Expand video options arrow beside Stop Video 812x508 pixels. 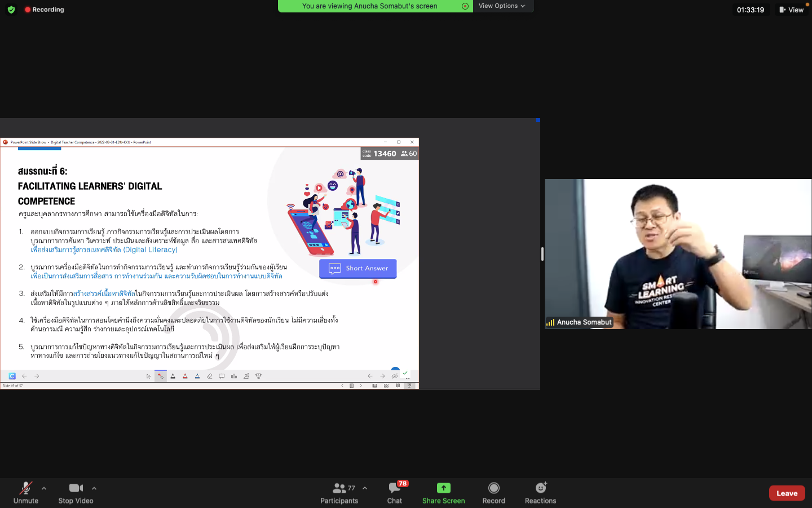tap(94, 488)
